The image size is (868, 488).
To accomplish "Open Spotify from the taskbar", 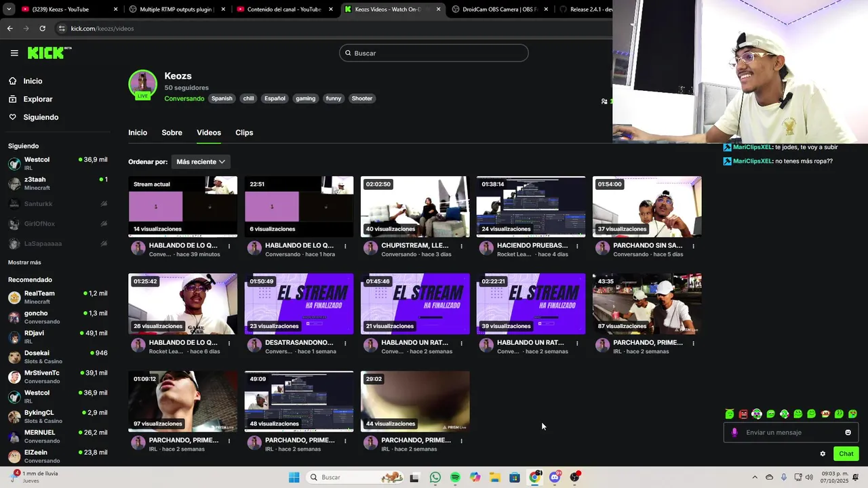I will (455, 477).
